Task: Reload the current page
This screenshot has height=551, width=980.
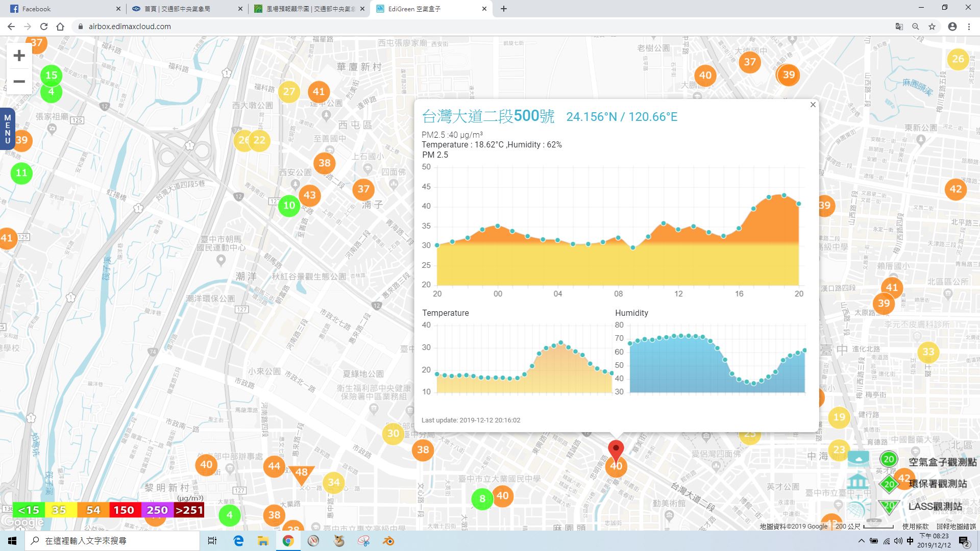Action: (x=44, y=27)
